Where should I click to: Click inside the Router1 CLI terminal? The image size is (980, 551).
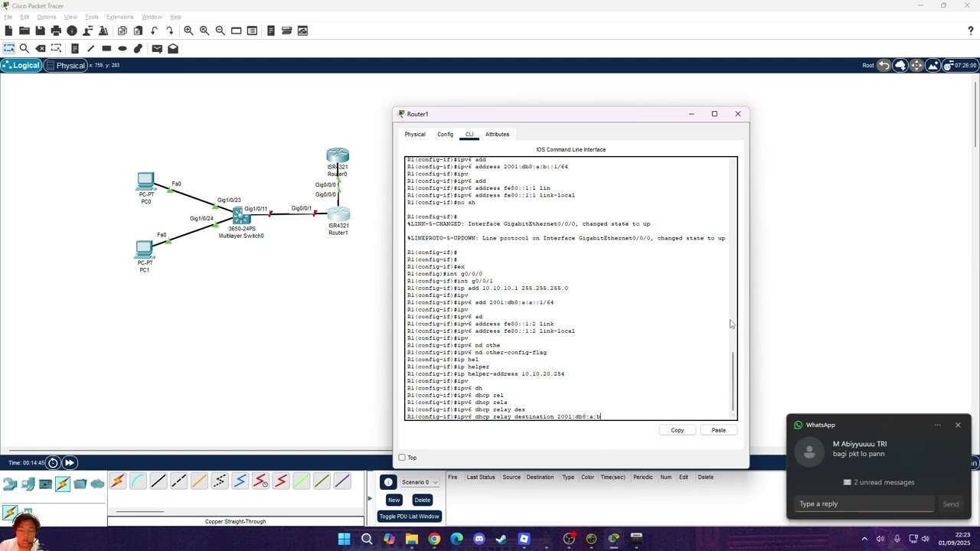click(x=570, y=289)
